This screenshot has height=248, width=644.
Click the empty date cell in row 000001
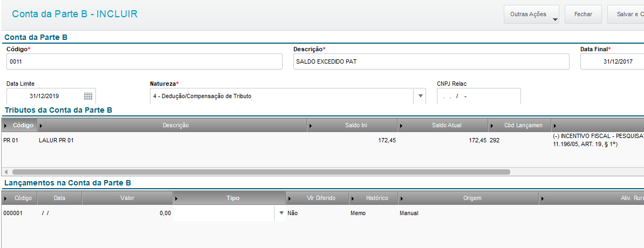pos(60,213)
